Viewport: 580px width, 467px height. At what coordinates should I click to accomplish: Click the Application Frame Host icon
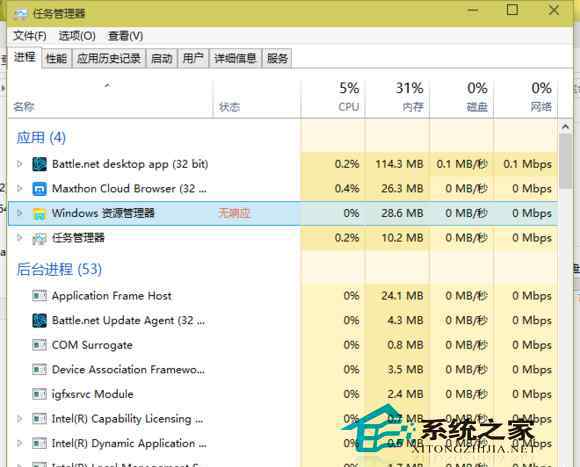(39, 296)
